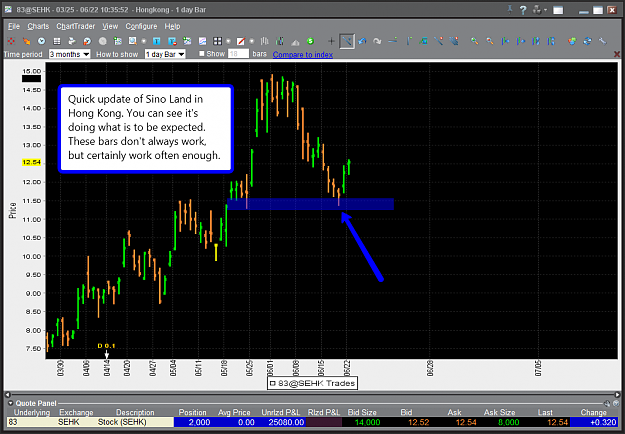
Task: Collapse the Quote Panel triangle
Action: pos(11,403)
